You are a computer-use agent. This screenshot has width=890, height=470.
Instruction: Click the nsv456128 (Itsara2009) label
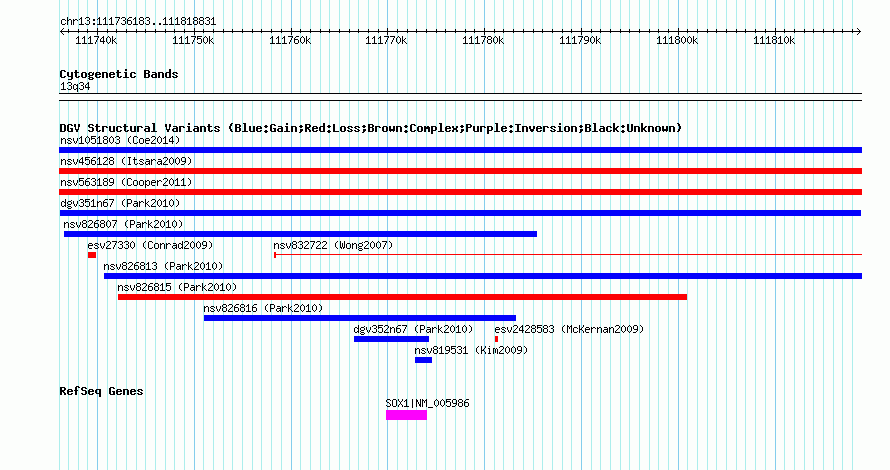(126, 161)
